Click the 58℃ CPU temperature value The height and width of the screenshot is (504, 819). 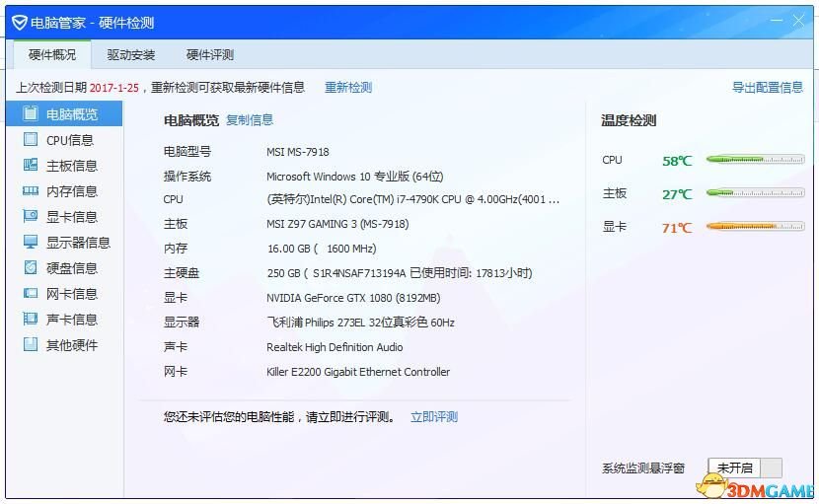(677, 161)
